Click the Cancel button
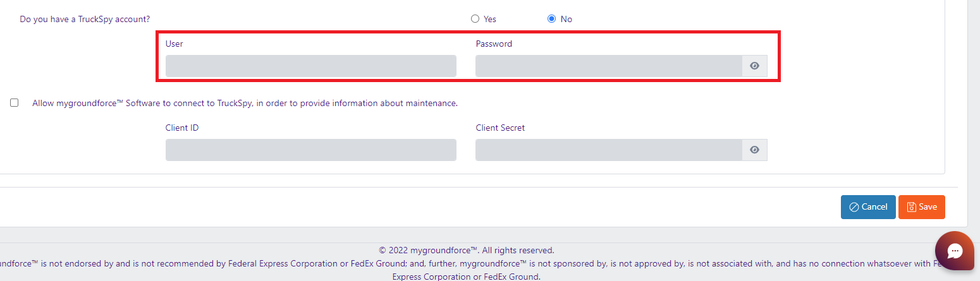 click(867, 207)
